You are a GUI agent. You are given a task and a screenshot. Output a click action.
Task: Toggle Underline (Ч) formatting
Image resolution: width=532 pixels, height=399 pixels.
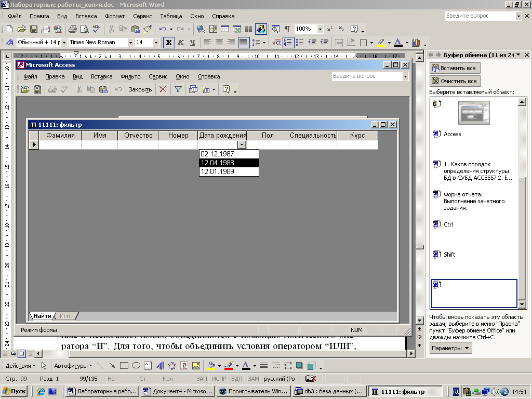point(193,43)
